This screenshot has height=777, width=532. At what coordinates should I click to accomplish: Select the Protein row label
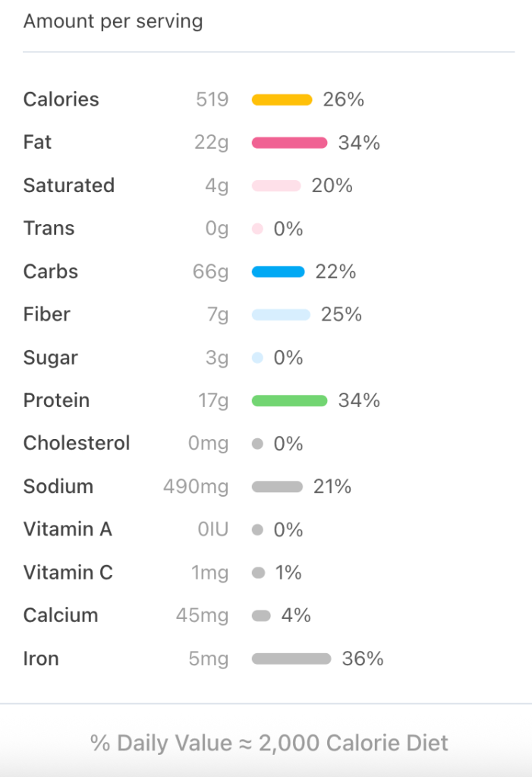click(56, 400)
